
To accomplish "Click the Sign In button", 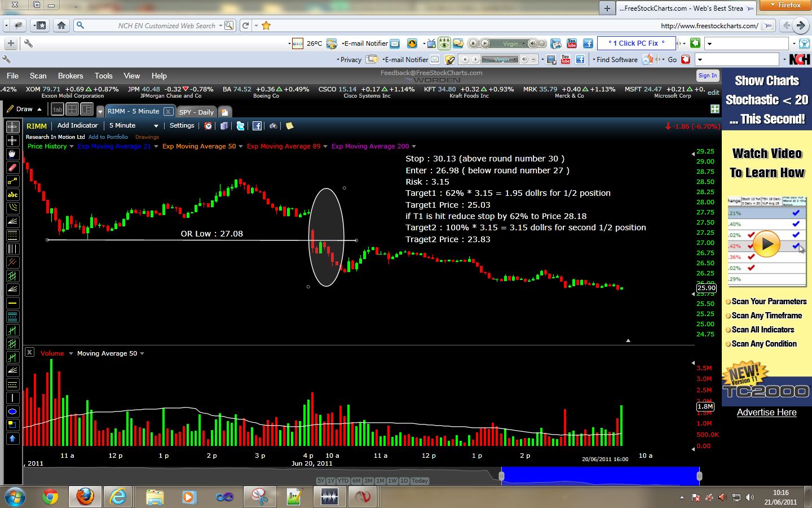I will pos(708,76).
